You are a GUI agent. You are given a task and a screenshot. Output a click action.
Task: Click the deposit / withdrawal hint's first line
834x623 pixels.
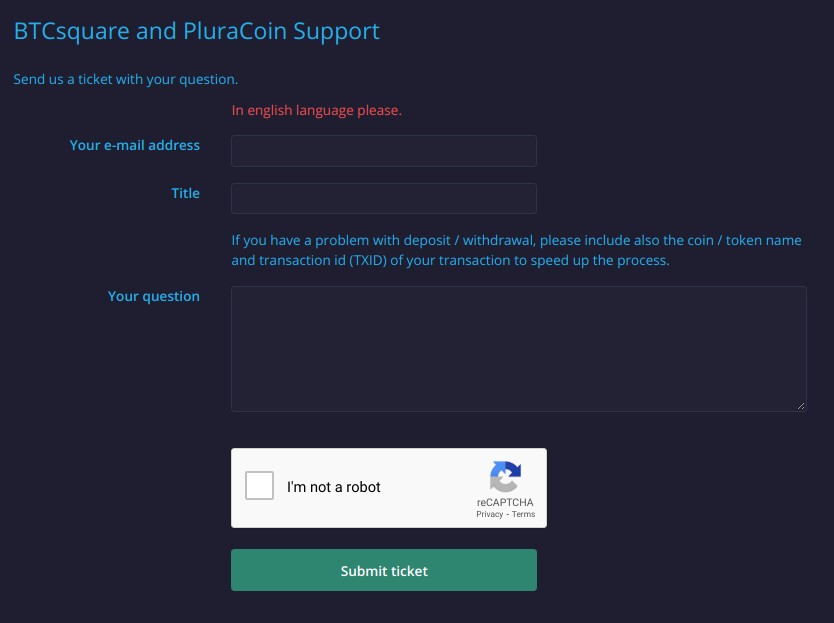tap(516, 240)
